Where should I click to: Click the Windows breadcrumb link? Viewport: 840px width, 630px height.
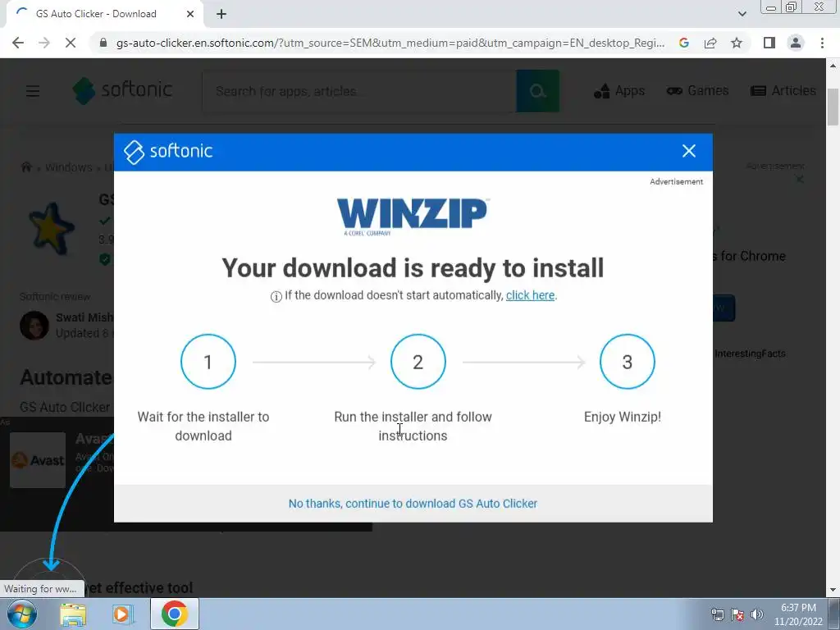click(69, 167)
